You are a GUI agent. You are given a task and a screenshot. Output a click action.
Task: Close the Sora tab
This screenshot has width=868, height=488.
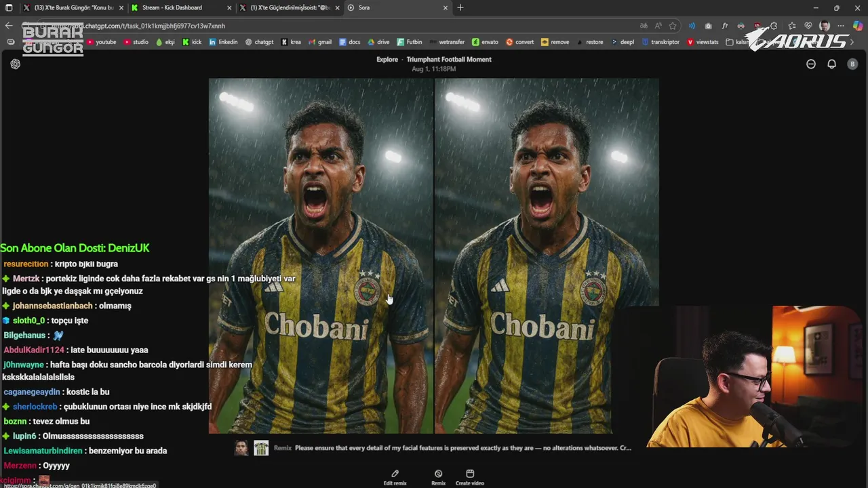(446, 7)
